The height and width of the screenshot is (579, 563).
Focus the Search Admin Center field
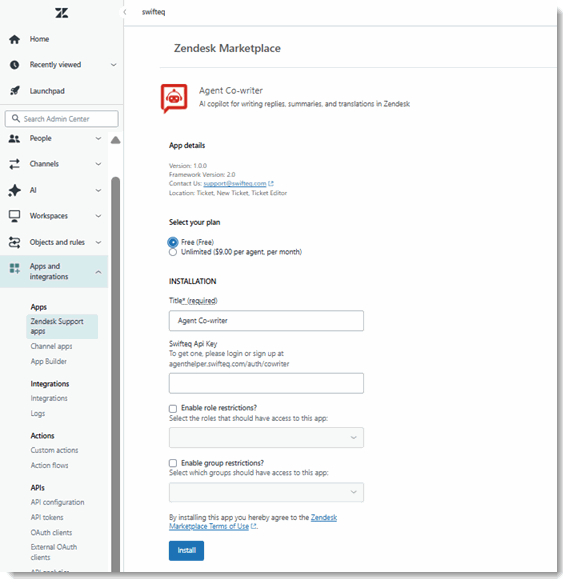62,119
